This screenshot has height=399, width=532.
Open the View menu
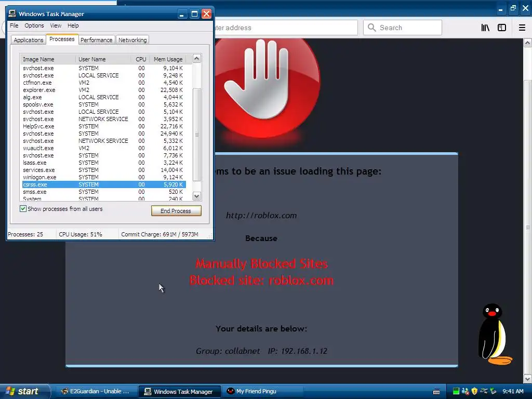(56, 25)
